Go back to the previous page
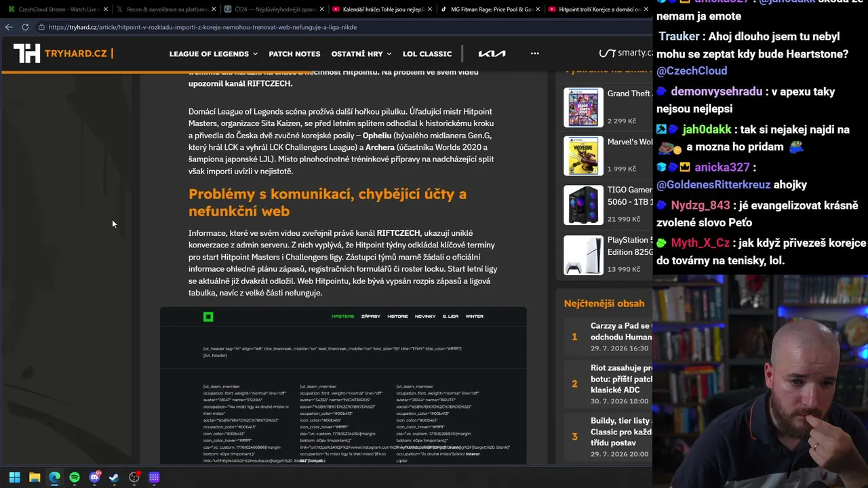Viewport: 868px width, 488px height. (9, 27)
